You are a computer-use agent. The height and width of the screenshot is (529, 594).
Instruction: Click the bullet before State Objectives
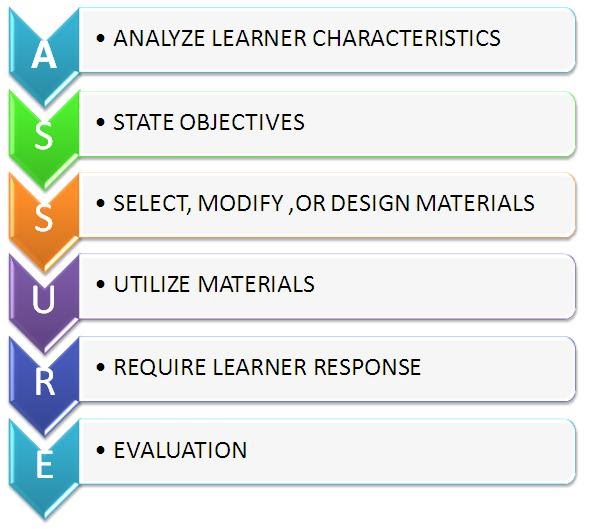(x=100, y=122)
